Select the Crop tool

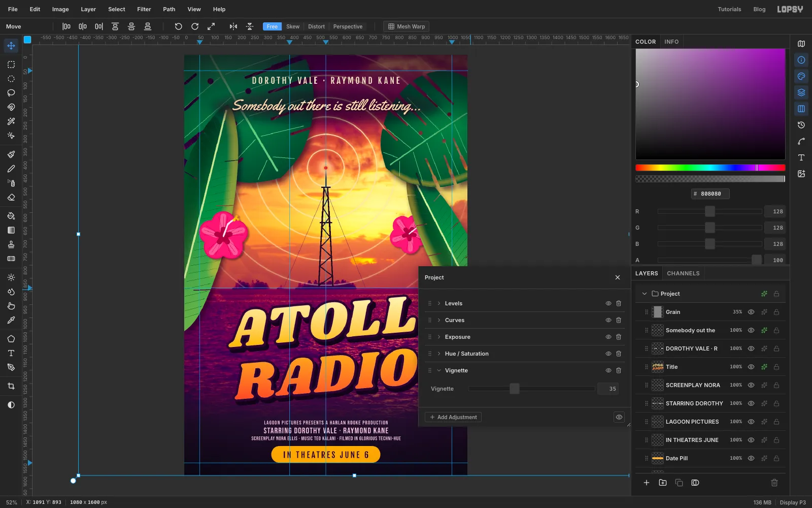[x=11, y=386]
